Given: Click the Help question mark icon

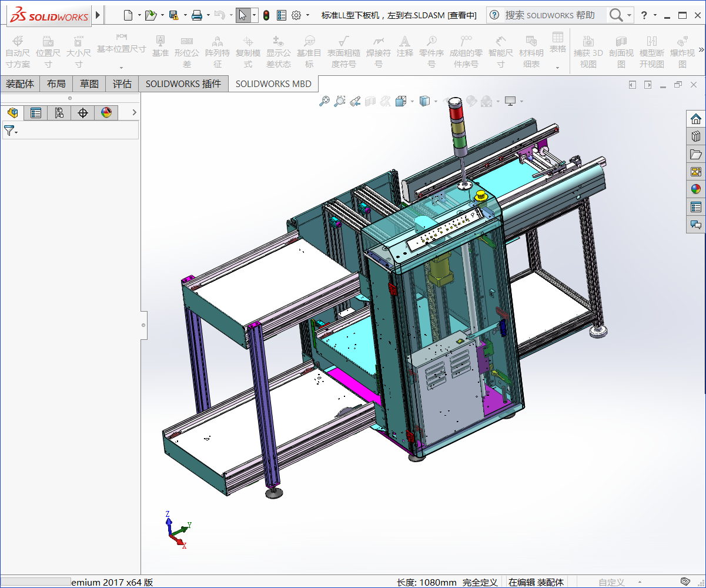Looking at the screenshot, I should pos(644,15).
